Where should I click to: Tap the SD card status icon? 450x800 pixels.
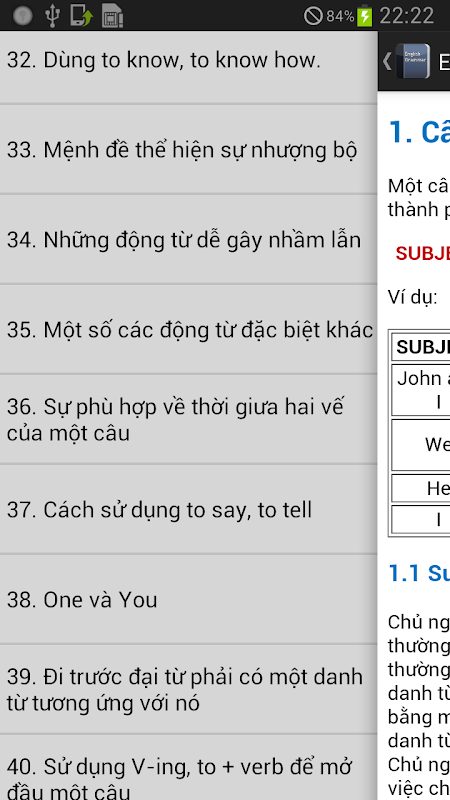[112, 15]
